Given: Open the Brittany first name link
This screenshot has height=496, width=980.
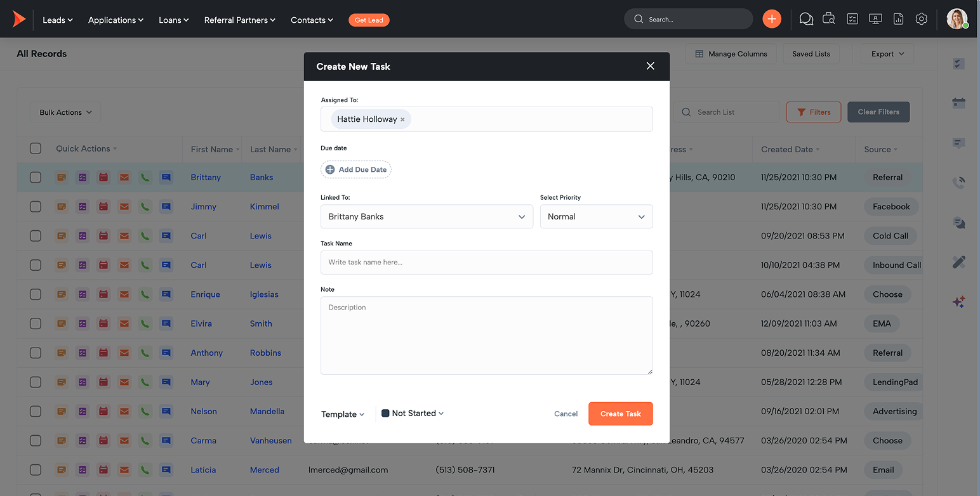Looking at the screenshot, I should (206, 178).
